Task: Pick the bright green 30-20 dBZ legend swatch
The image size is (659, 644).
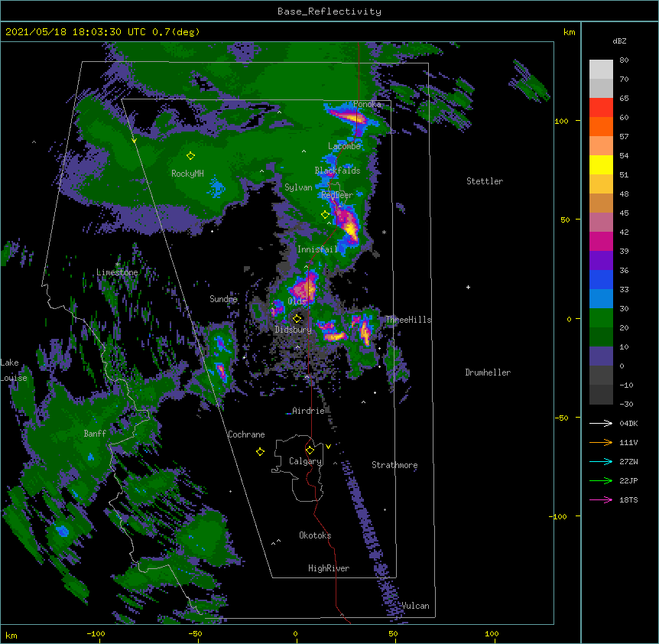Action: point(601,318)
